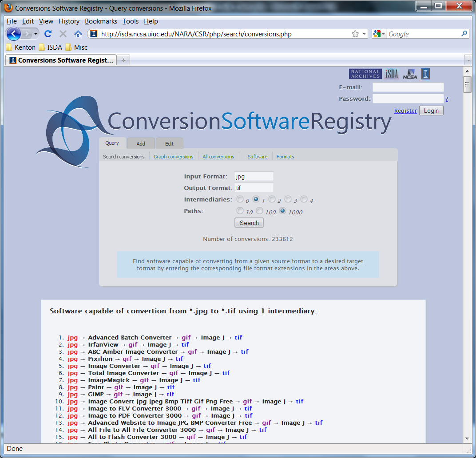Click the Stop loading X icon
This screenshot has width=476, height=458.
tap(63, 34)
